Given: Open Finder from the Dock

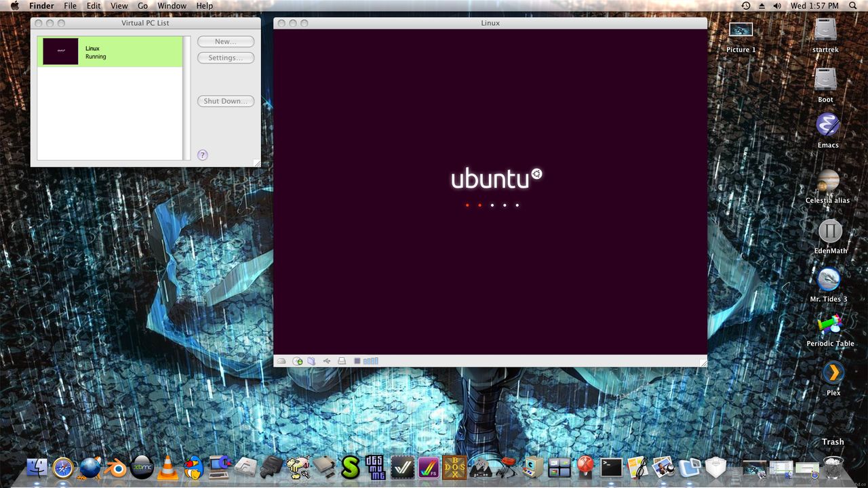Looking at the screenshot, I should click(38, 468).
